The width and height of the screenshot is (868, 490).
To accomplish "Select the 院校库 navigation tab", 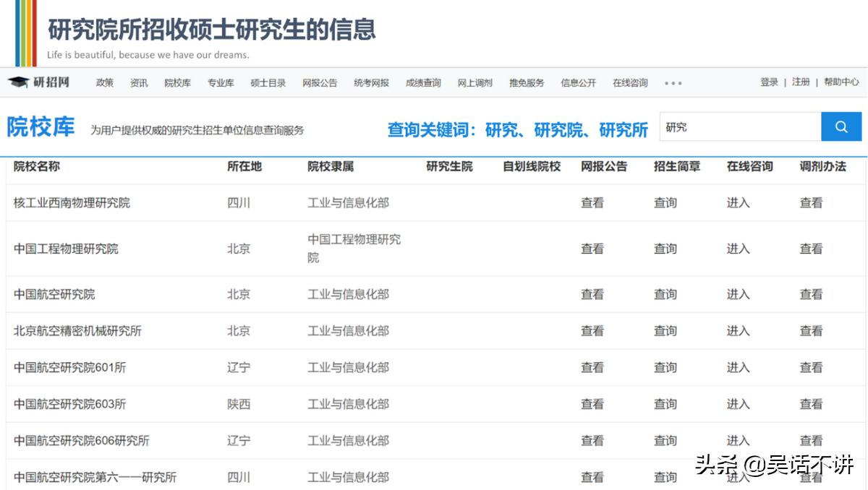I will [177, 82].
